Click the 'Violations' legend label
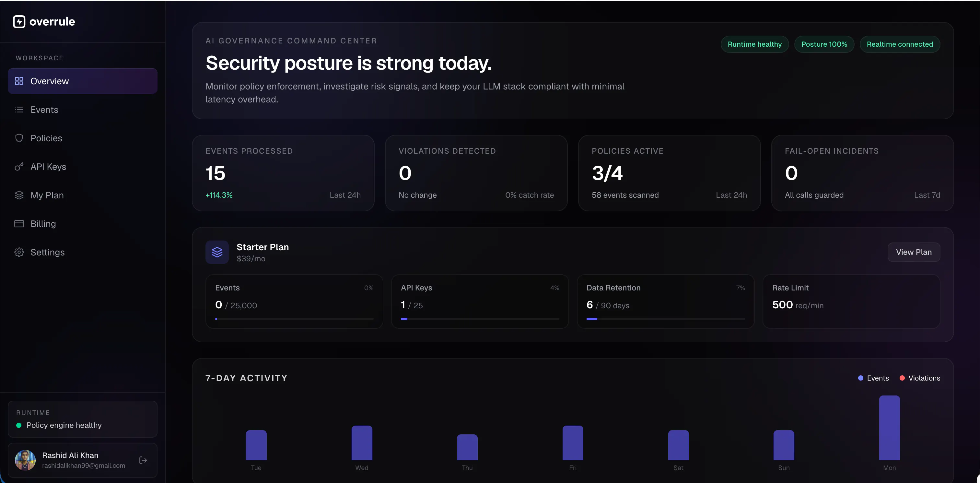Image resolution: width=980 pixels, height=483 pixels. pos(924,378)
